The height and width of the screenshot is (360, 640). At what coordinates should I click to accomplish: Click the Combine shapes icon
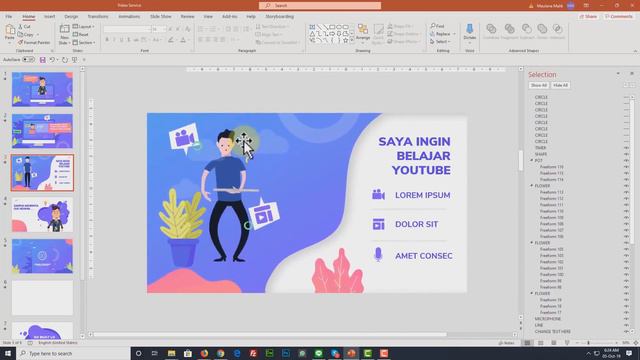491,29
